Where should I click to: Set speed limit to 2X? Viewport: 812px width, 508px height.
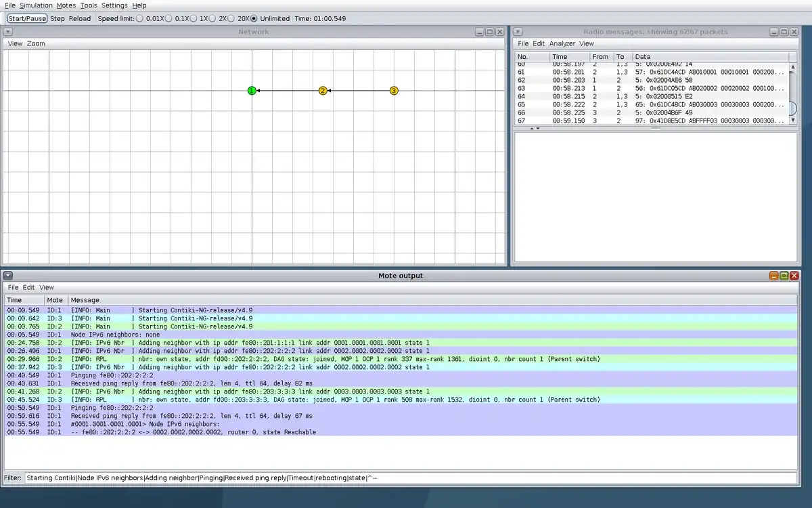tap(212, 18)
